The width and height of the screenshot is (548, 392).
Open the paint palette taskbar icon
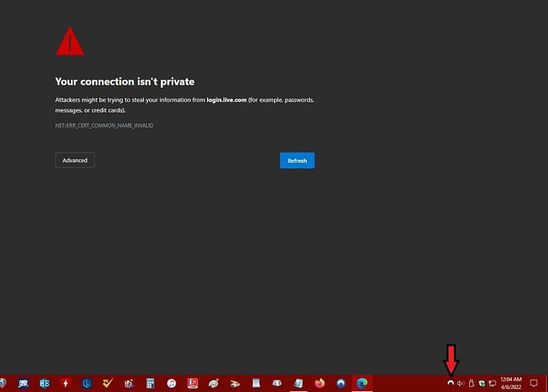pyautogui.click(x=213, y=383)
